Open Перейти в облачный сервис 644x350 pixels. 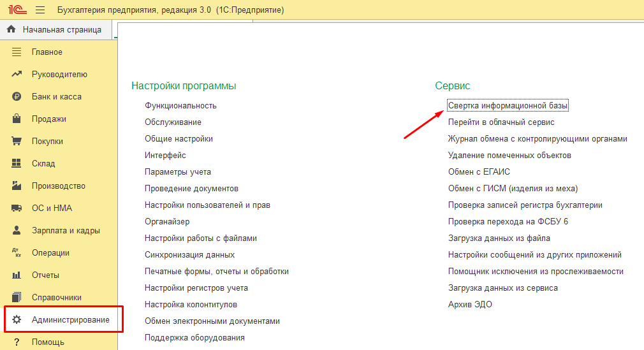[501, 122]
